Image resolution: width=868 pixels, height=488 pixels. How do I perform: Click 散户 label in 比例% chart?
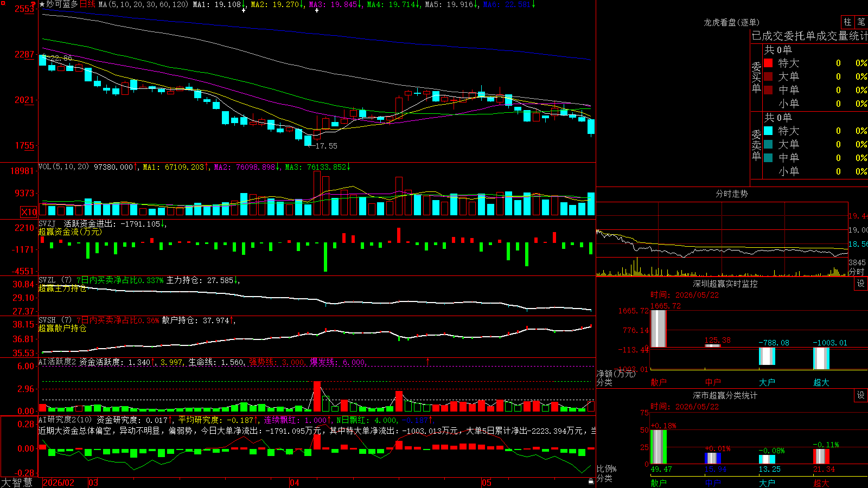pyautogui.click(x=659, y=483)
